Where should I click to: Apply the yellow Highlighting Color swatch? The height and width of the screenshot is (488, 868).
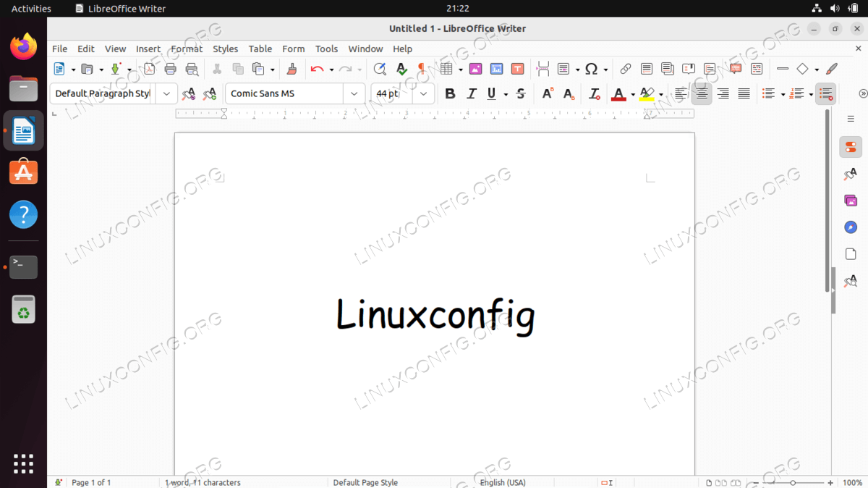(x=647, y=93)
